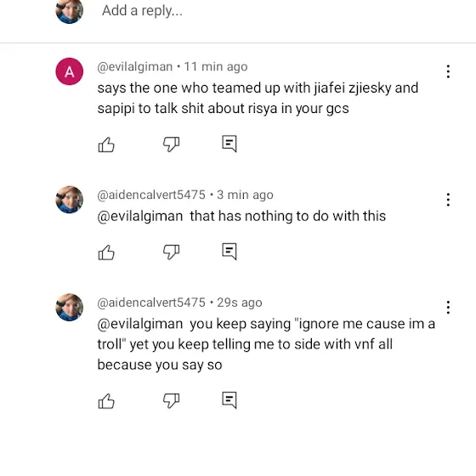Viewport: 476px width, 476px height.
Task: Click the profile photo beside the 3 min ago comment
Action: click(70, 200)
